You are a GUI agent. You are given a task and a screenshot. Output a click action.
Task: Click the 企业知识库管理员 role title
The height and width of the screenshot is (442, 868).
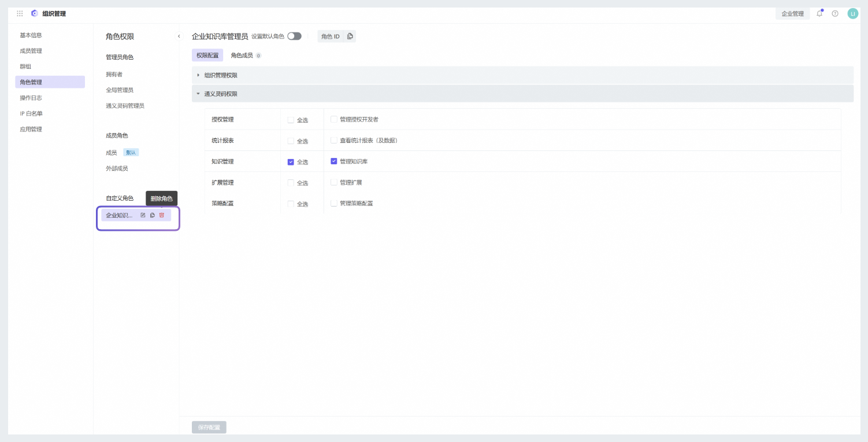[x=220, y=36]
